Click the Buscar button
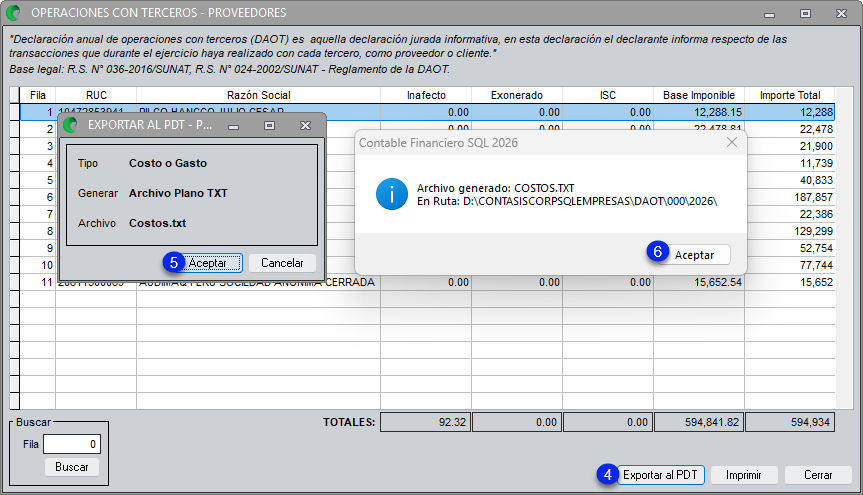The height and width of the screenshot is (495, 863). coord(72,467)
